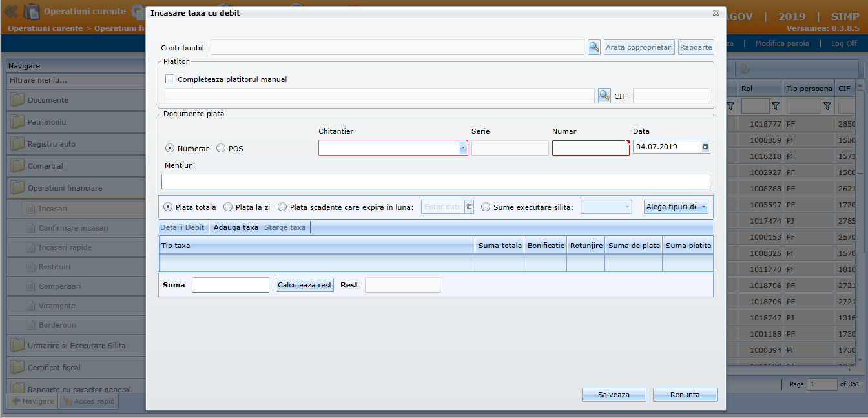Choose Sume executare silita radio option
Image resolution: width=868 pixels, height=418 pixels.
click(486, 207)
